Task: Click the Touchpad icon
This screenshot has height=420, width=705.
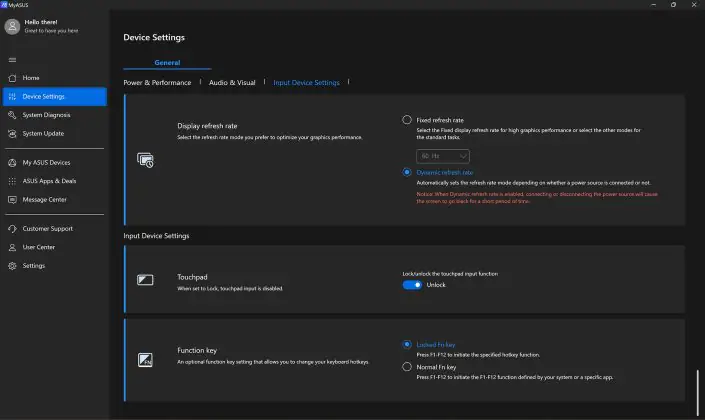Action: pos(145,280)
